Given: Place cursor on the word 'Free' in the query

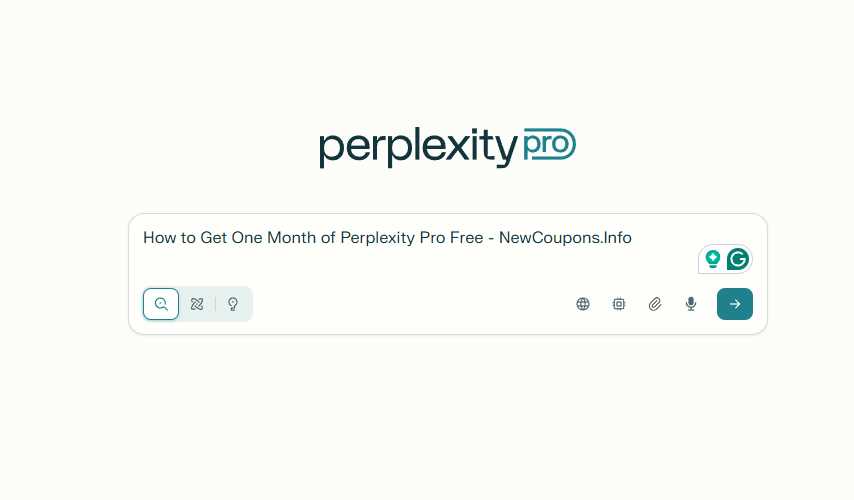Looking at the screenshot, I should coord(466,238).
